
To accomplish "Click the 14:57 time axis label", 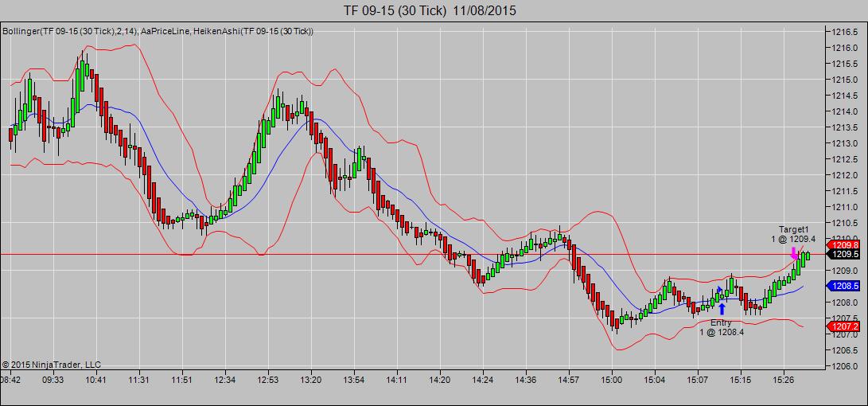I will [x=569, y=380].
